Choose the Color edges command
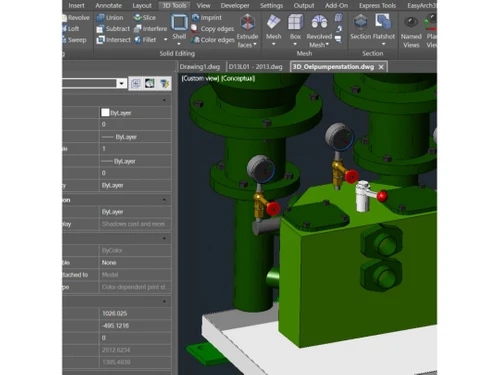The image size is (500, 375). tap(213, 40)
